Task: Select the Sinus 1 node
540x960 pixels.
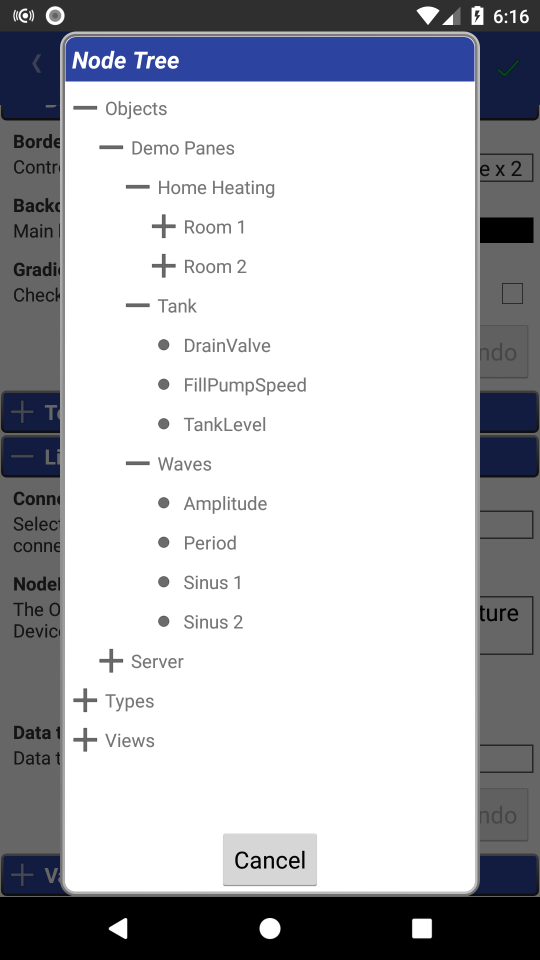Action: [x=212, y=582]
